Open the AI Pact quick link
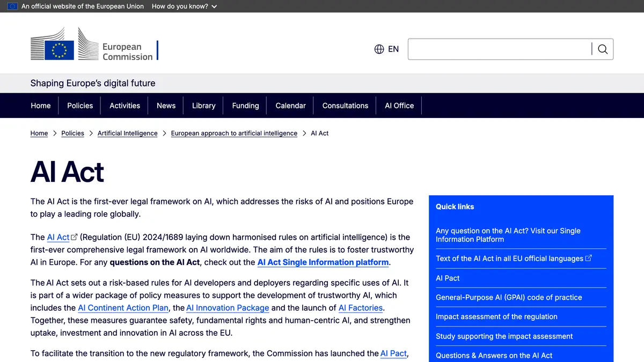 click(x=448, y=278)
